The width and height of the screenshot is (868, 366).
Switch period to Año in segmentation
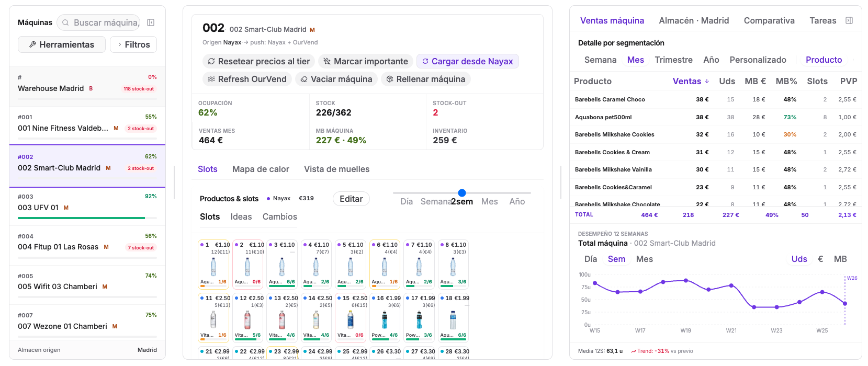point(711,60)
